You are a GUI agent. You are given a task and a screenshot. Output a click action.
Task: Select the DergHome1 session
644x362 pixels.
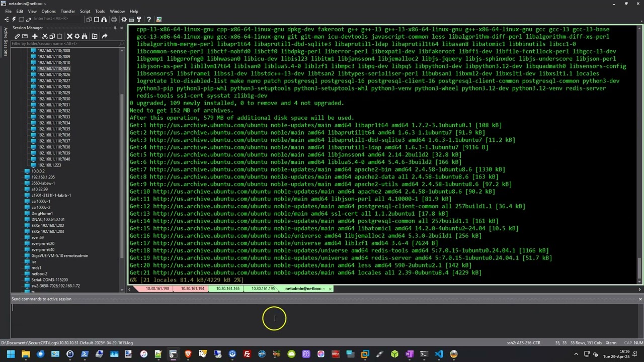[x=42, y=214]
